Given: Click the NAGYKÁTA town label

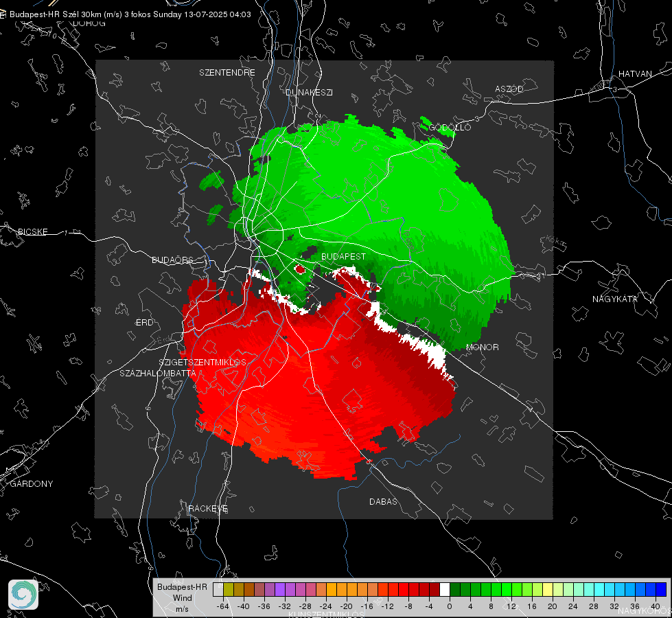Looking at the screenshot, I should pos(615,299).
